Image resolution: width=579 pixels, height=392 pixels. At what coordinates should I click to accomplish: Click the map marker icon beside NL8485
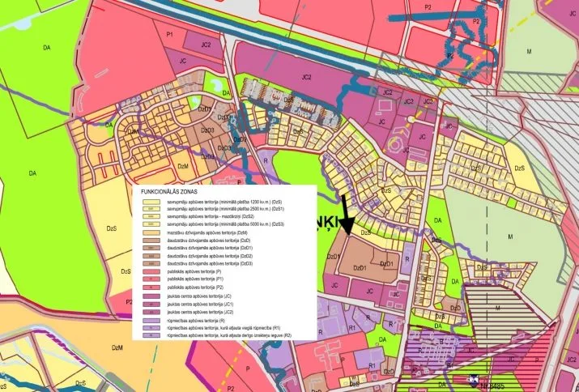tap(472, 379)
